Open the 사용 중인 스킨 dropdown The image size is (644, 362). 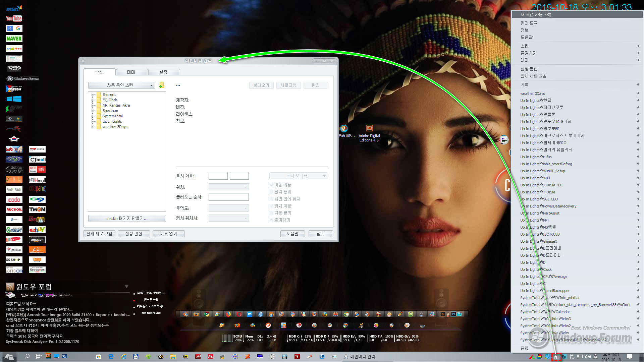tap(121, 85)
